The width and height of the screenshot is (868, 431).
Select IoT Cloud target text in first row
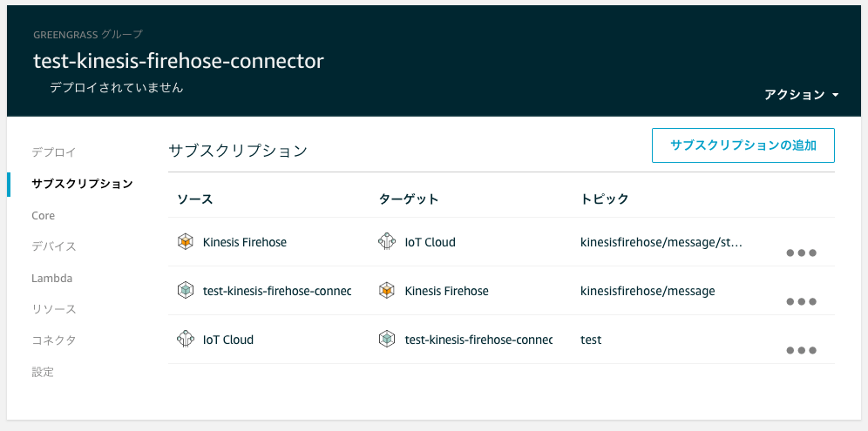pyautogui.click(x=431, y=242)
